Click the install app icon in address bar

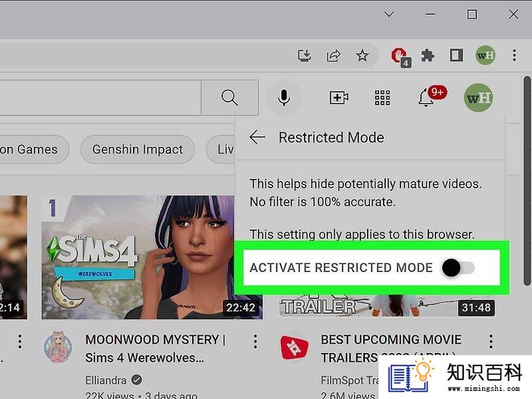[304, 56]
